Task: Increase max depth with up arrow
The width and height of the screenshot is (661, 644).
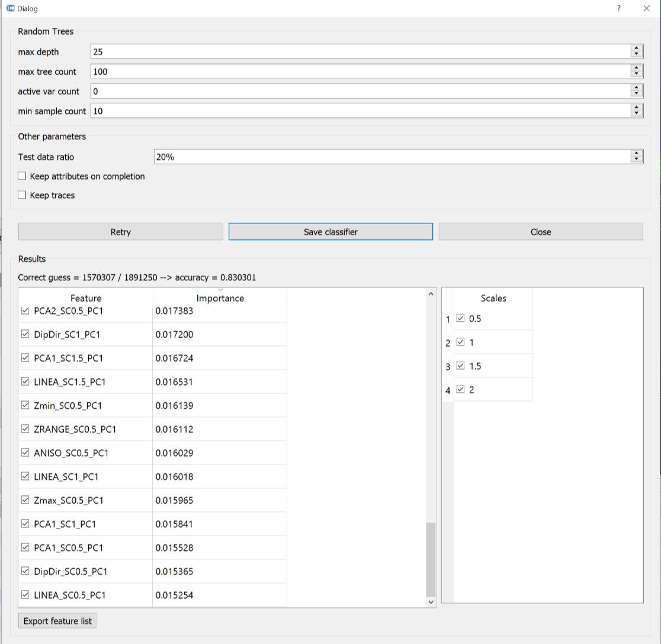Action: click(637, 49)
